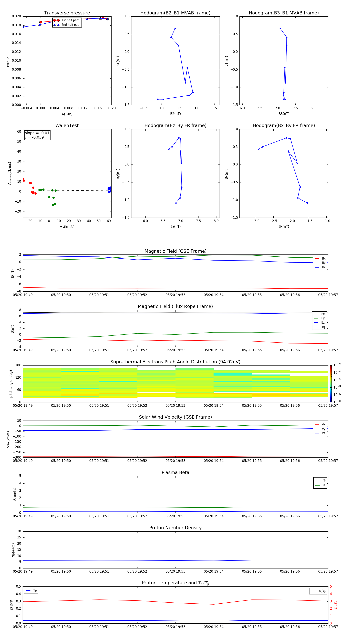This screenshot has height=644, width=351.
Task: Click the 'Bx(nT)' x-axis label
Action: [284, 227]
